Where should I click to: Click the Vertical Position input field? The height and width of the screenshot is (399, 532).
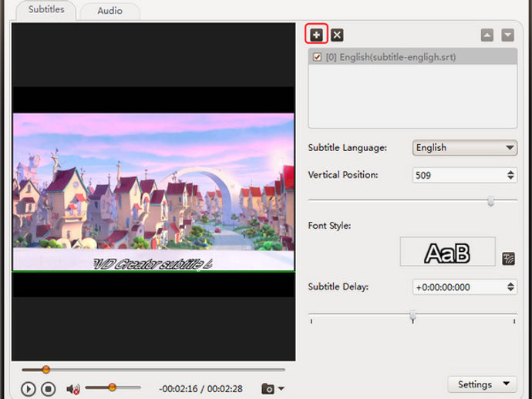[x=460, y=176]
